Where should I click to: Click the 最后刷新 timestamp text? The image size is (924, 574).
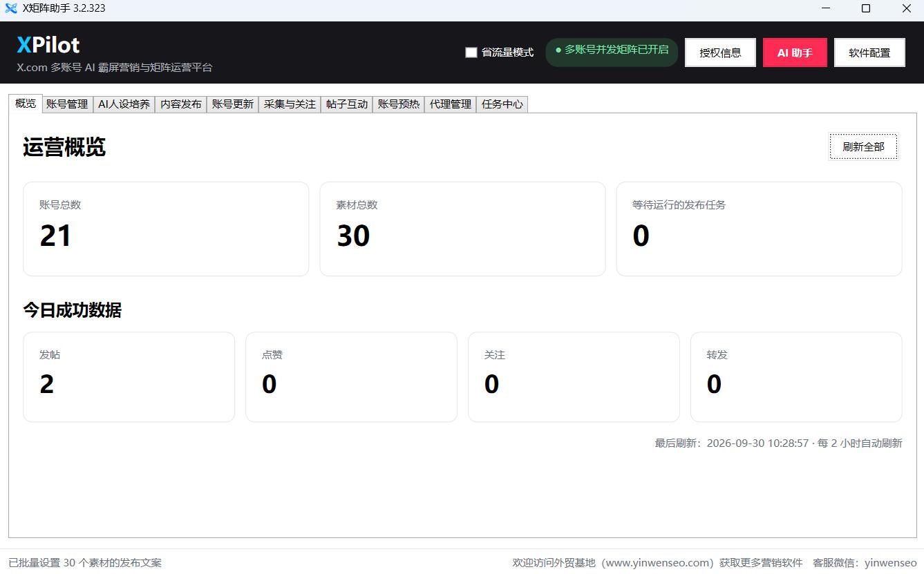[x=778, y=443]
